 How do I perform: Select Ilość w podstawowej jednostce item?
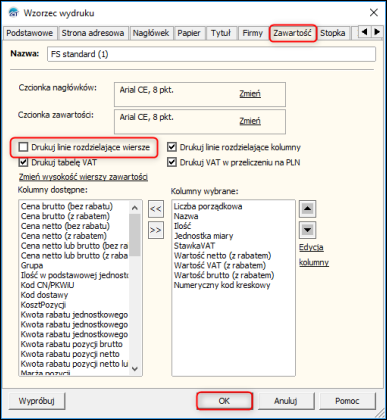coord(75,275)
